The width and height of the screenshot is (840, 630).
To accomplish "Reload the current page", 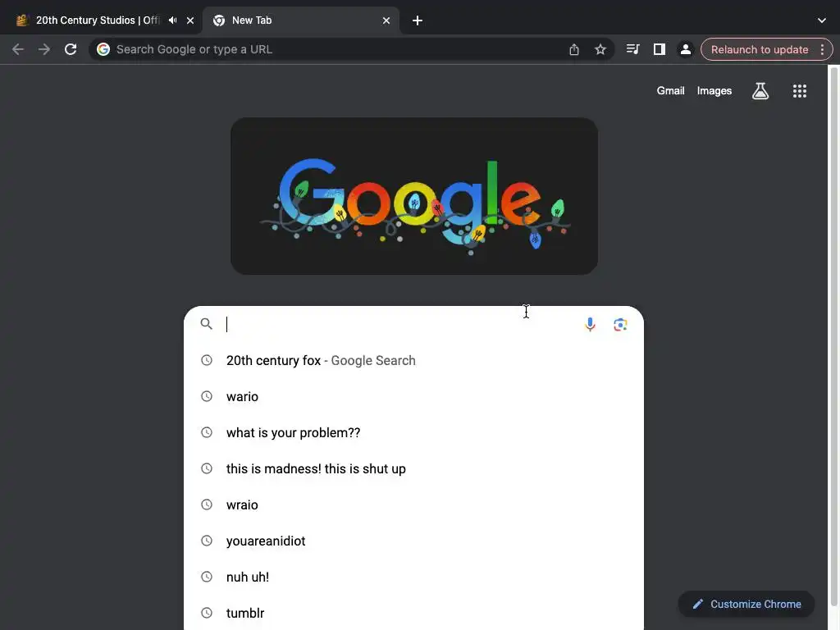I will coord(71,49).
